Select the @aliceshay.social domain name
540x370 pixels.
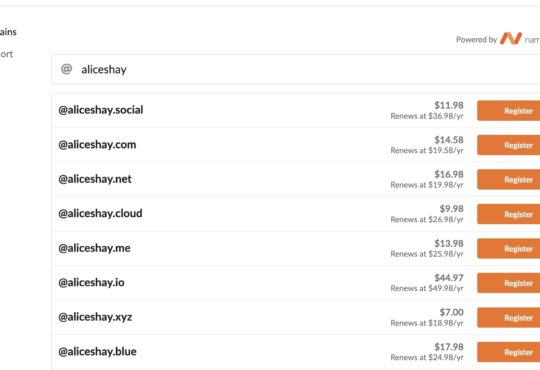[x=101, y=110]
